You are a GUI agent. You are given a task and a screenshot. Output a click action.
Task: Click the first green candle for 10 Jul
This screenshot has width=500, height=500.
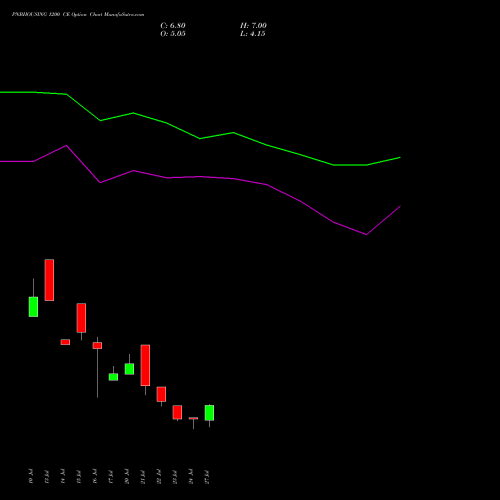click(x=33, y=306)
